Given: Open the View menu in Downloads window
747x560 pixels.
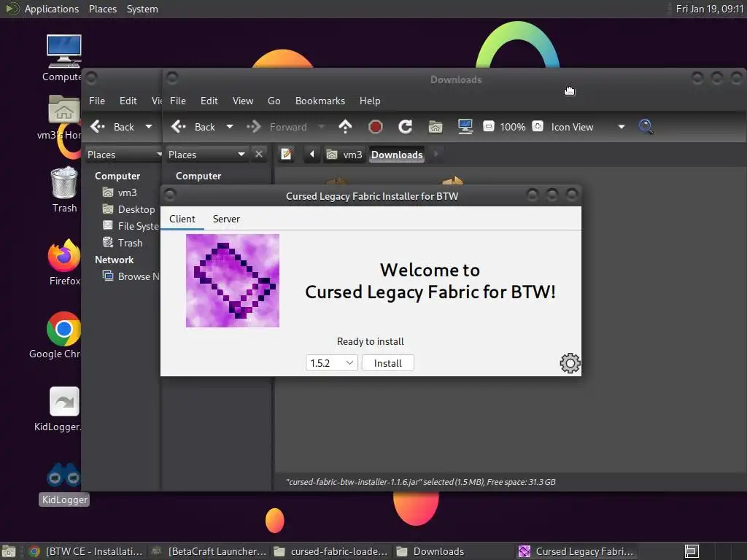Looking at the screenshot, I should (242, 101).
